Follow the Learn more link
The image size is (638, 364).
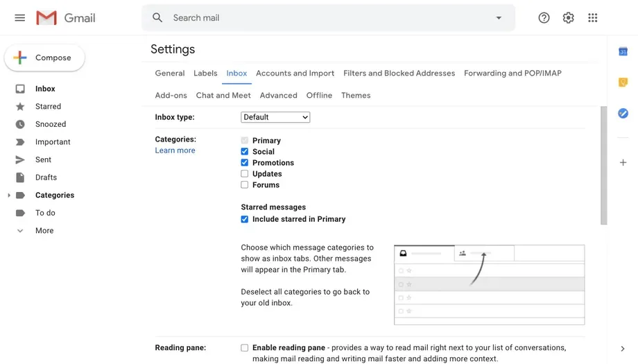[x=175, y=150]
